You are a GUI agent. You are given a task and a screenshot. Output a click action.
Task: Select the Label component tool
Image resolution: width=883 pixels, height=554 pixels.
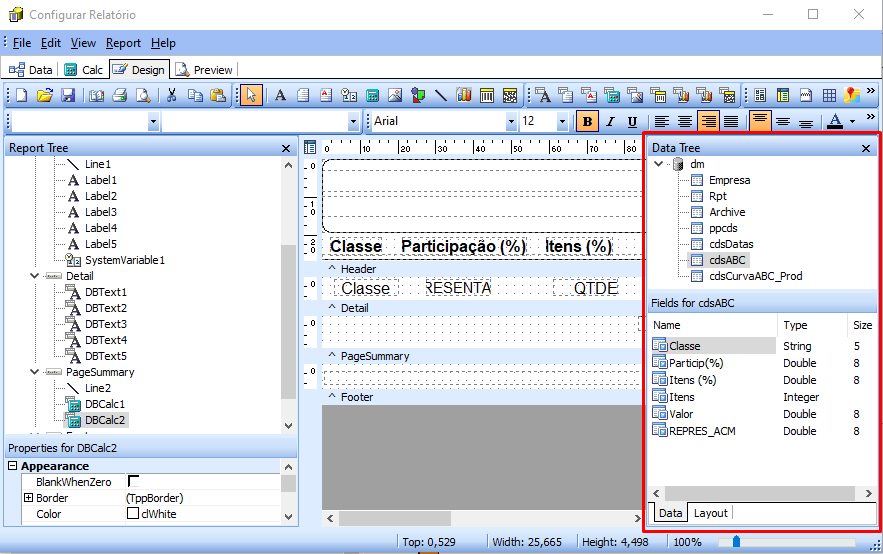click(x=280, y=96)
